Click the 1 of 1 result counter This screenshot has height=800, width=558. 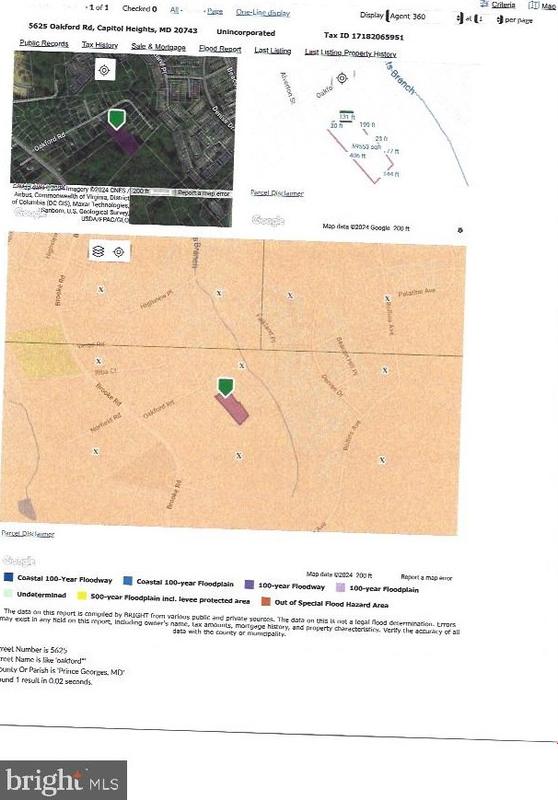97,8
